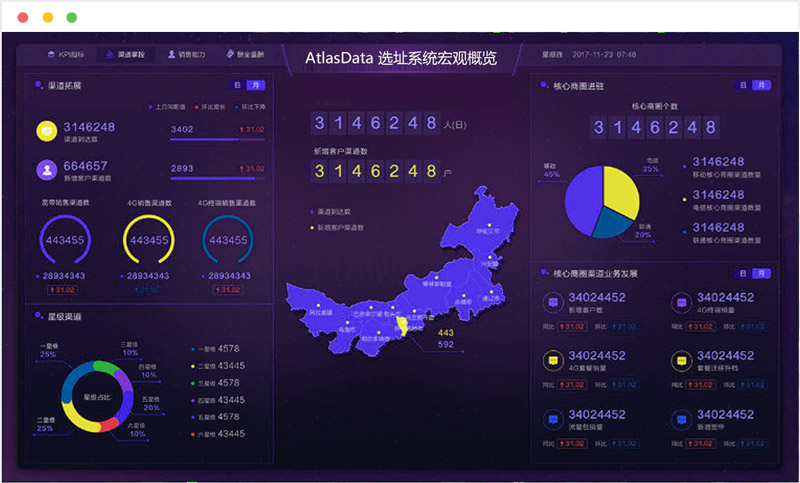Click the 呼伦贝尔 marker on the map

[x=489, y=225]
